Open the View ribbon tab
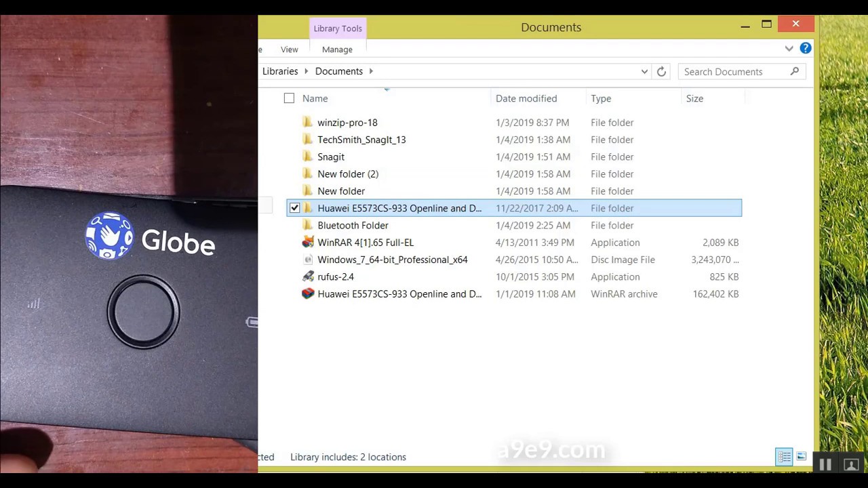This screenshot has width=868, height=488. point(289,49)
